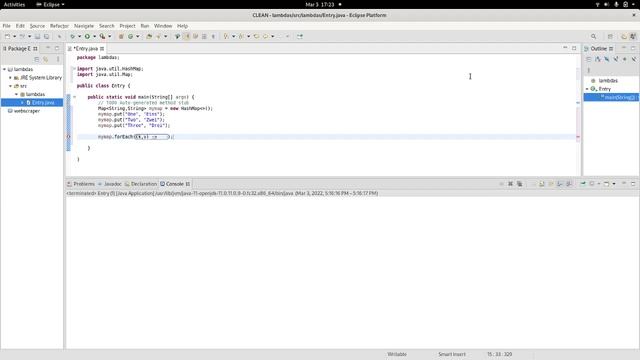Screen dimensions: 640x360
Task: Run the program with the green Run button
Action: coord(87,36)
